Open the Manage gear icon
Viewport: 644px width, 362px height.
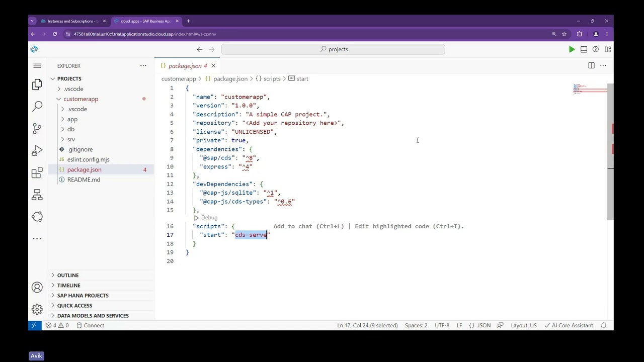(37, 309)
